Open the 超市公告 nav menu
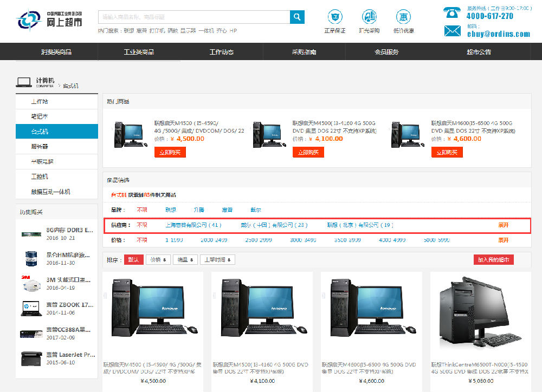The height and width of the screenshot is (392, 542). tap(479, 52)
